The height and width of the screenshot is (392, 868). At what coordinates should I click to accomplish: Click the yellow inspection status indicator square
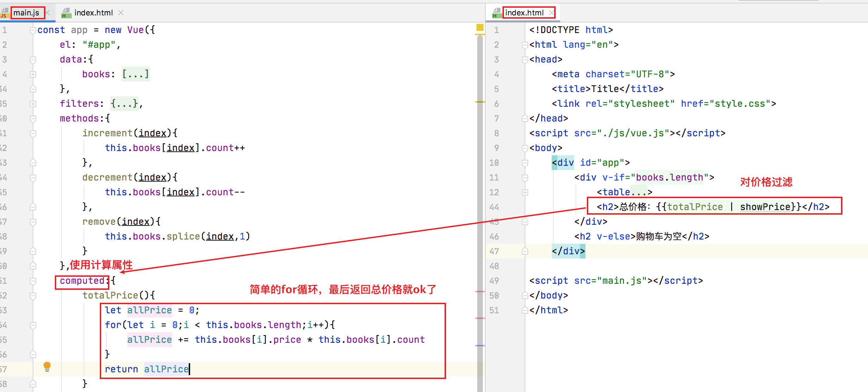pyautogui.click(x=480, y=27)
